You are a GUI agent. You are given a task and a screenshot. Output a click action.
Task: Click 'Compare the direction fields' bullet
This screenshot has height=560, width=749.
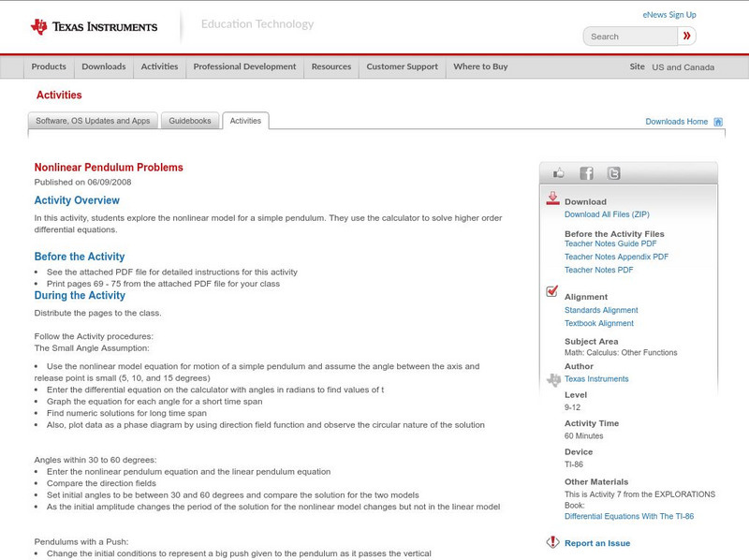101,483
